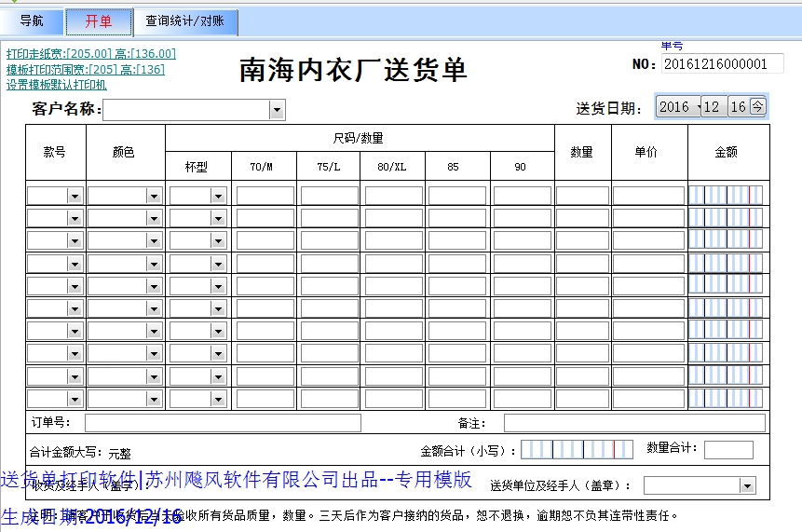Click the 南海内衣厂送货单 title

[x=353, y=70]
